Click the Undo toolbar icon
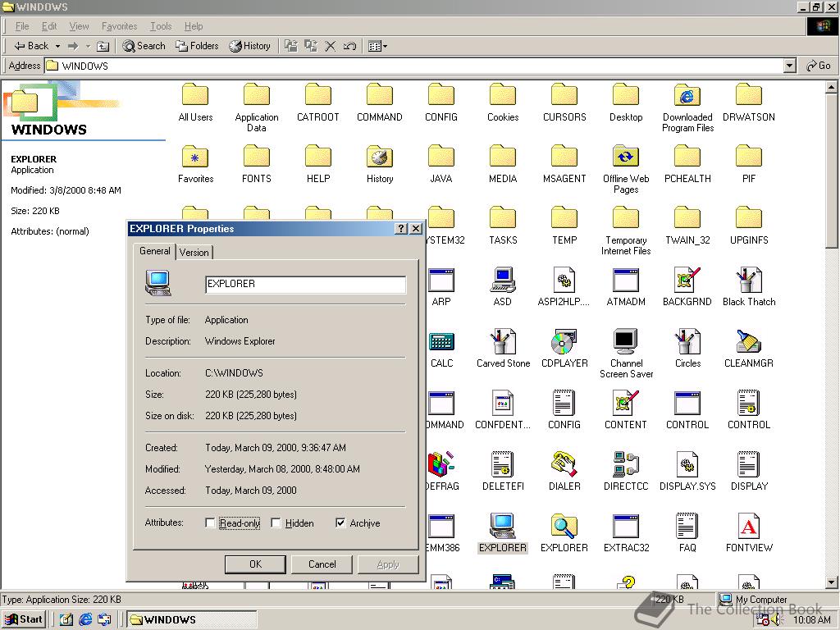Screen dimensions: 840x630 (349, 46)
